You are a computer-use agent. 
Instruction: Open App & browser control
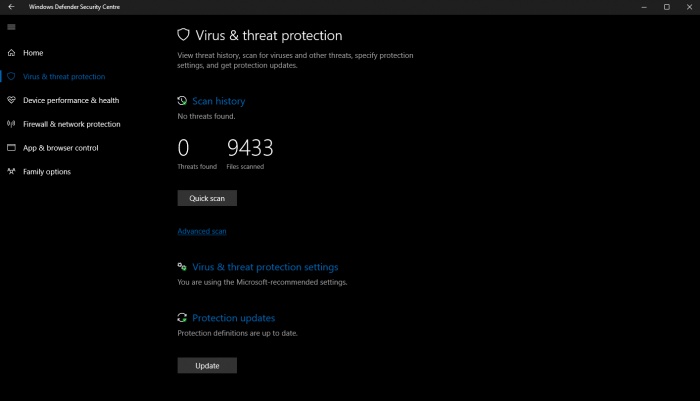tap(60, 148)
